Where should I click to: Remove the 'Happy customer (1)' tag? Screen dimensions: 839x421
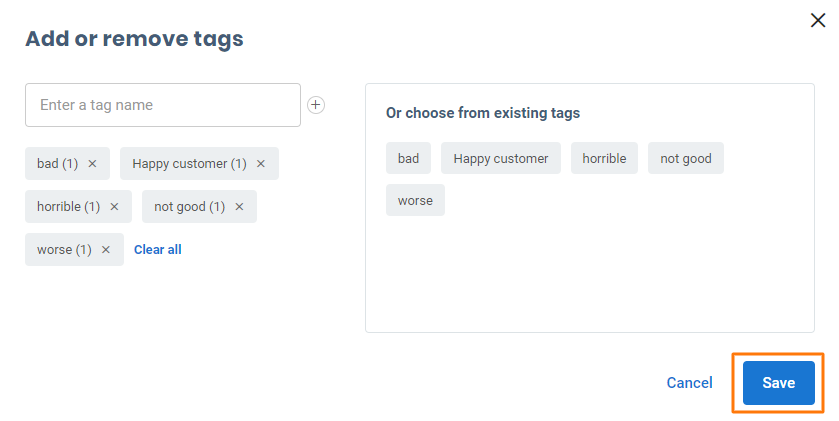pos(261,164)
